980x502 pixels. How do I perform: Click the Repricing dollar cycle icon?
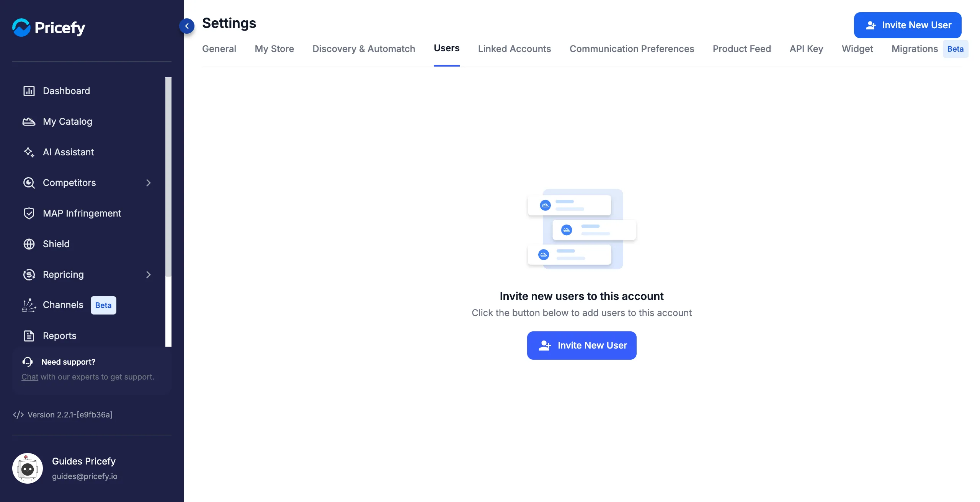(29, 275)
